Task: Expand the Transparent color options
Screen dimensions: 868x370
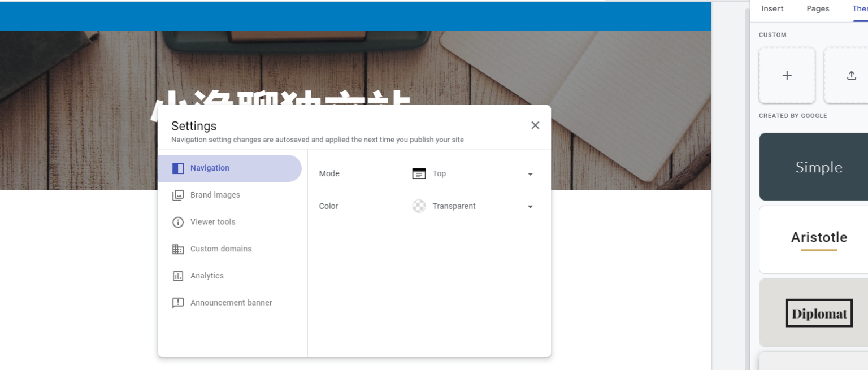Action: coord(530,206)
